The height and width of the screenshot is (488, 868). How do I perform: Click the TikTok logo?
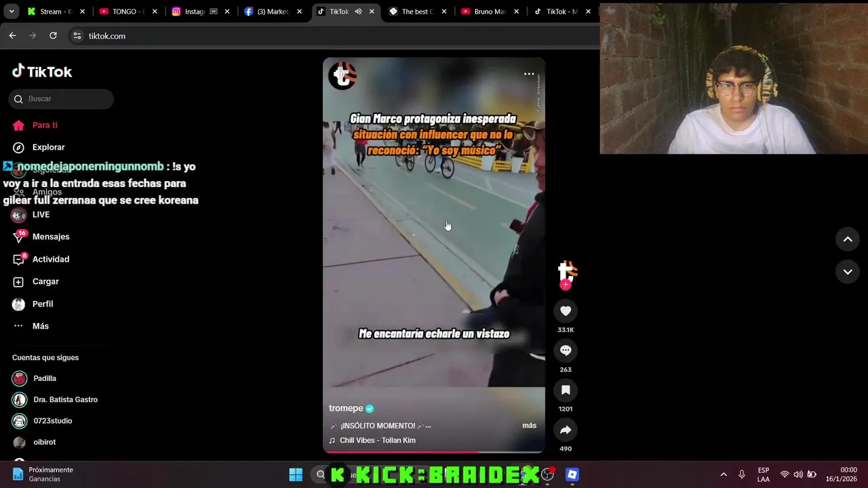[x=42, y=71]
